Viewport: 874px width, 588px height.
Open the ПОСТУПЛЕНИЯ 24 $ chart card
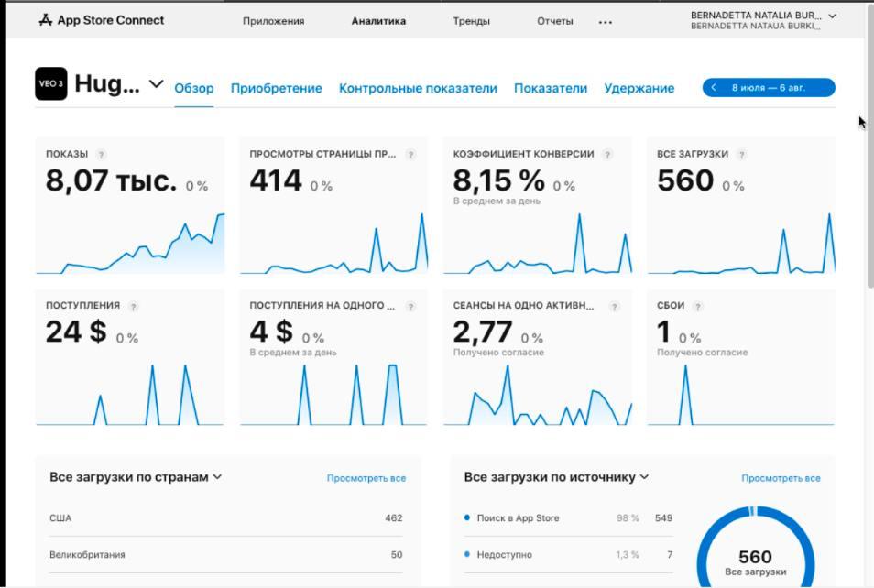(130, 357)
